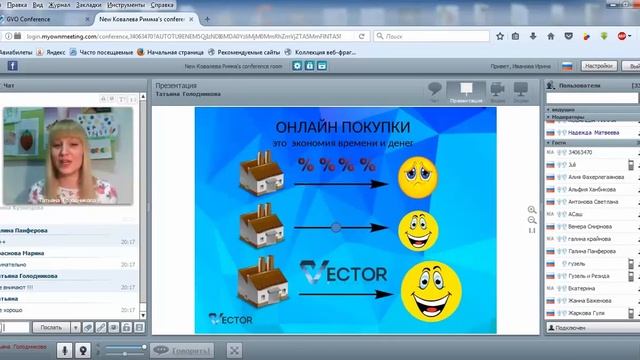640x360 pixels.
Task: Focus the user search field under Пользователи
Action: (x=592, y=98)
